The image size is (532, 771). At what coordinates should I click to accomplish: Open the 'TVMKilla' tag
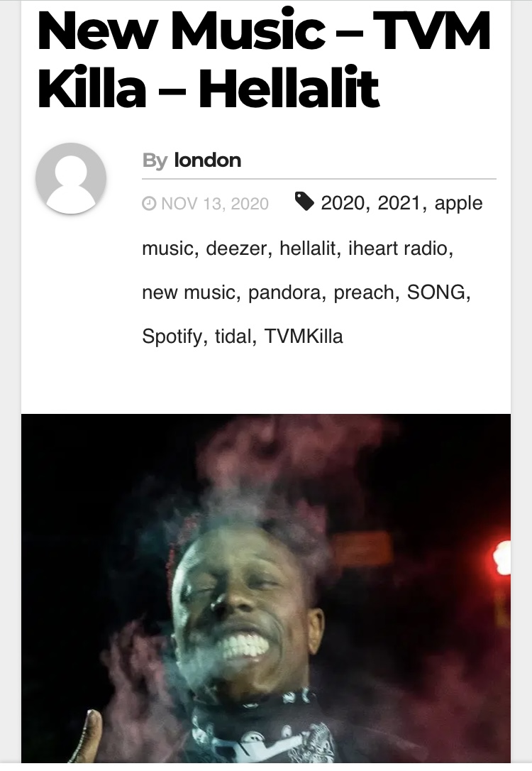304,337
